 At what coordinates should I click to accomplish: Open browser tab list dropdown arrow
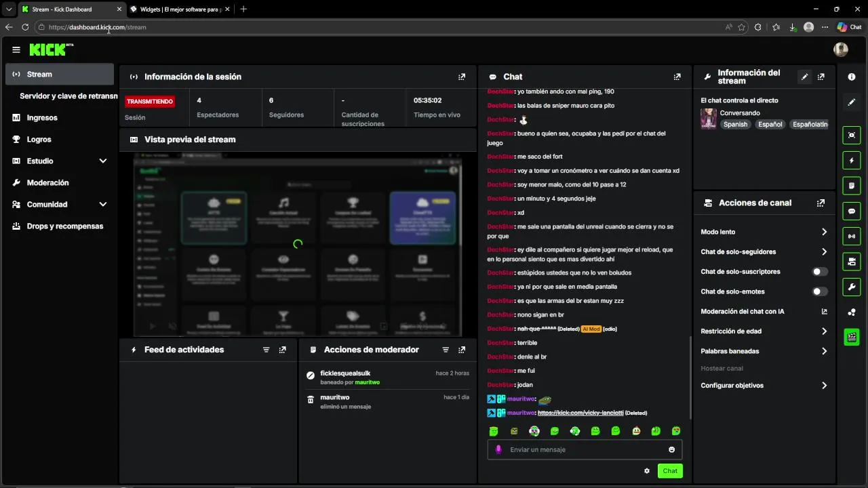[9, 9]
